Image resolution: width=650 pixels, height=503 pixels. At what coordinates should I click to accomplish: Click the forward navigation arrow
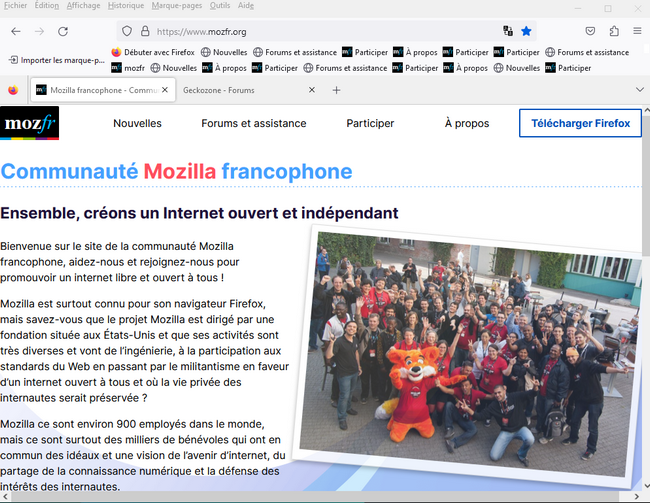click(39, 32)
